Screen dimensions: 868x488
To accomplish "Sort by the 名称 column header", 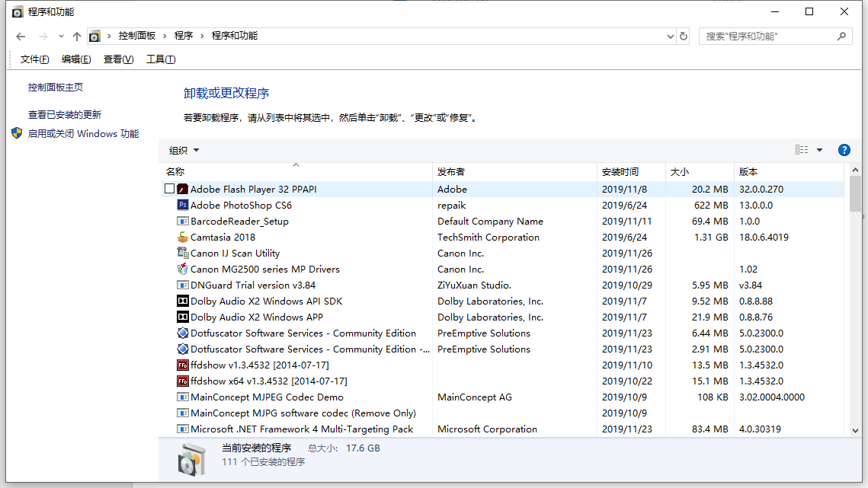I will pyautogui.click(x=296, y=171).
